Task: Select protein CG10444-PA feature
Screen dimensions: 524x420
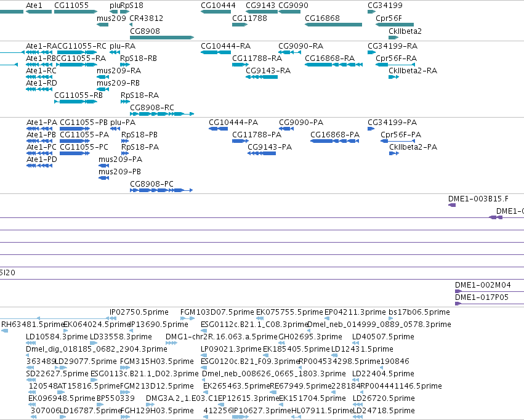Action: click(x=219, y=129)
